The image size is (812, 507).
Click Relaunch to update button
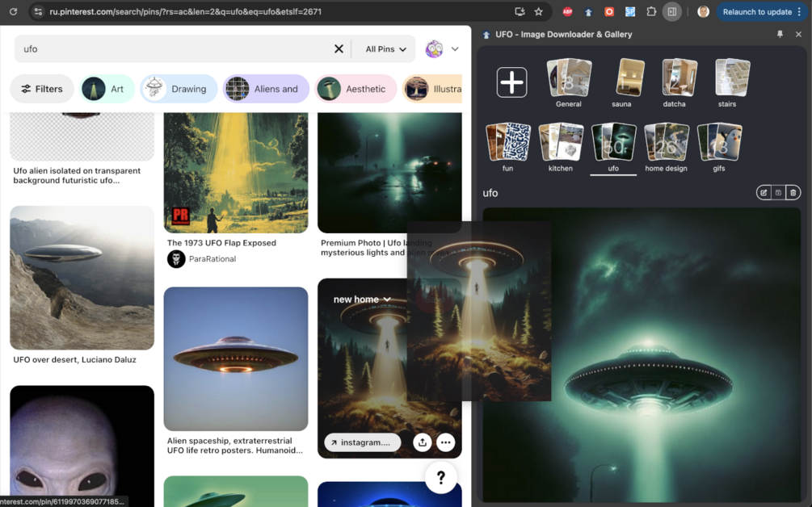[x=761, y=11]
